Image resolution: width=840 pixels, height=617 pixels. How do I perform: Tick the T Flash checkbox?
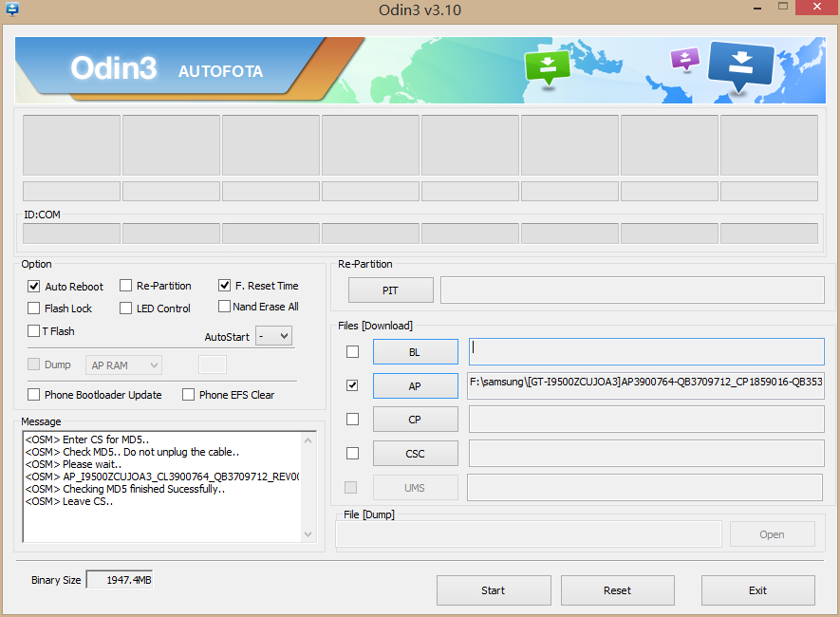coord(34,331)
